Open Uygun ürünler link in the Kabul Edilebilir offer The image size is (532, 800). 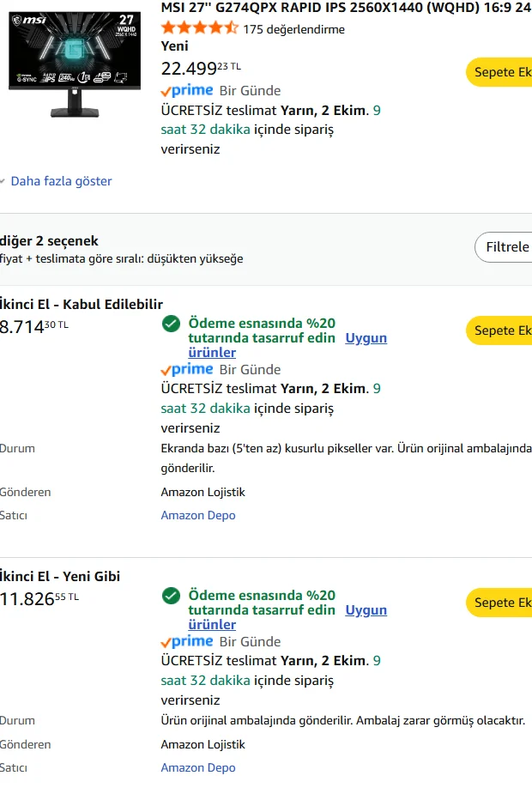click(366, 338)
